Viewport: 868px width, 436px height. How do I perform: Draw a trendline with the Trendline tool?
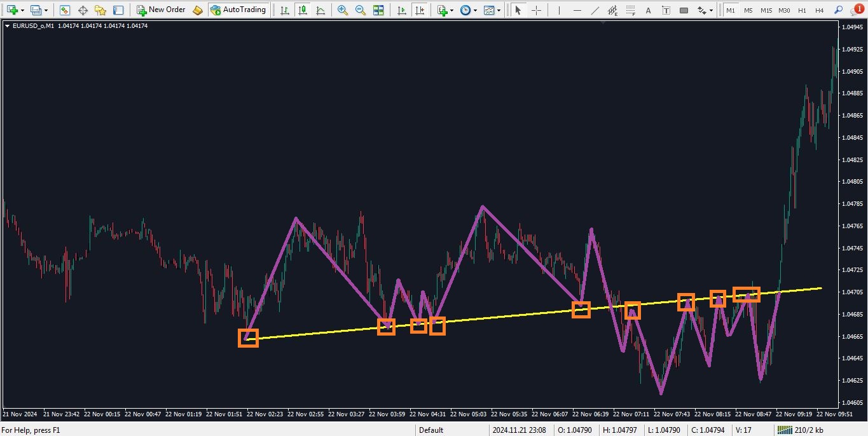pyautogui.click(x=595, y=10)
